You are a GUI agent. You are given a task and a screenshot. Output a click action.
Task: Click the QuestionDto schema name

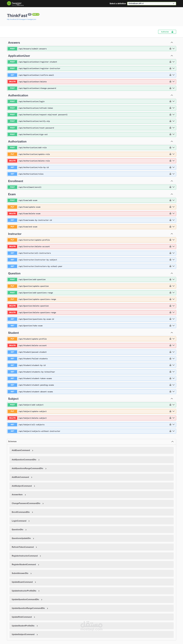18,530
